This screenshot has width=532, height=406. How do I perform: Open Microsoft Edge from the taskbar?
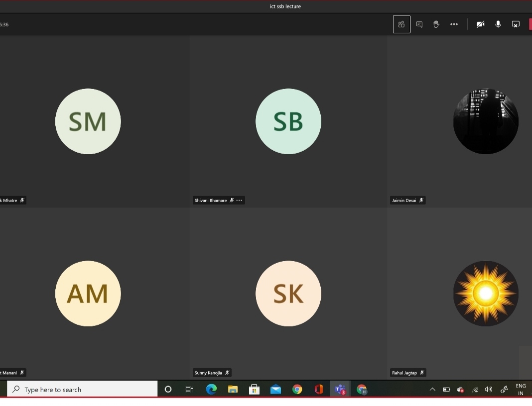[211, 390]
